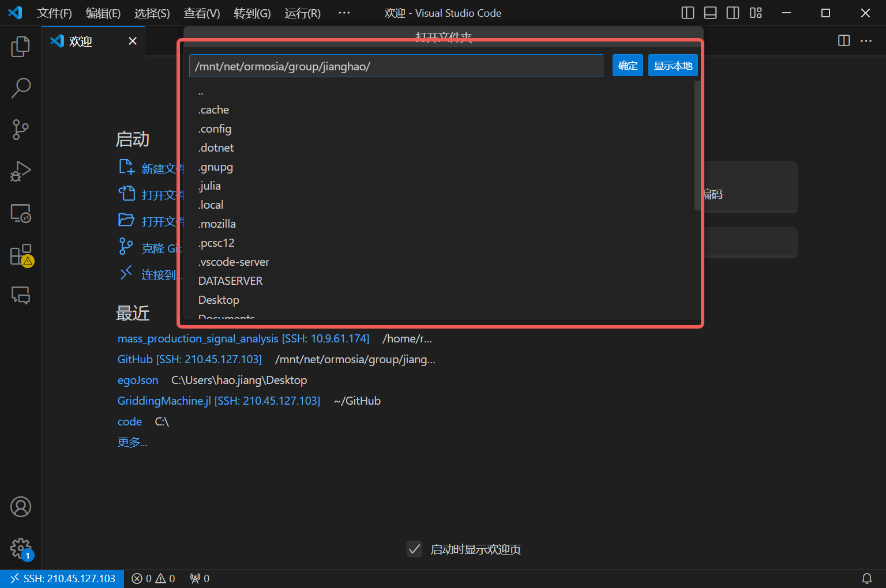The height and width of the screenshot is (588, 886).
Task: Select the .julia folder
Action: (x=439, y=186)
